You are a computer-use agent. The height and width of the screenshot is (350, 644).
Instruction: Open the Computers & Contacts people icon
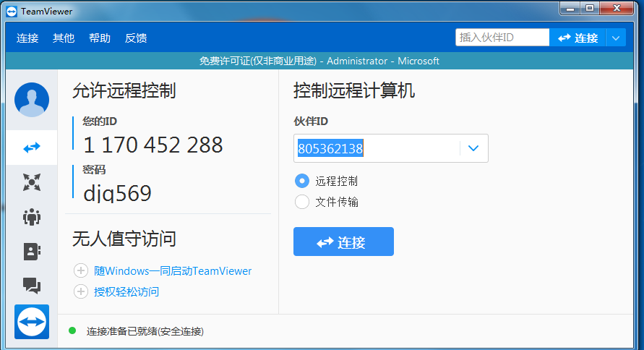click(32, 217)
